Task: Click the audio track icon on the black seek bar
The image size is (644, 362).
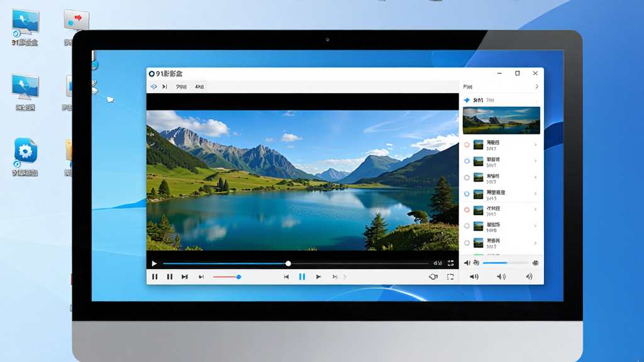Action: coord(438,263)
